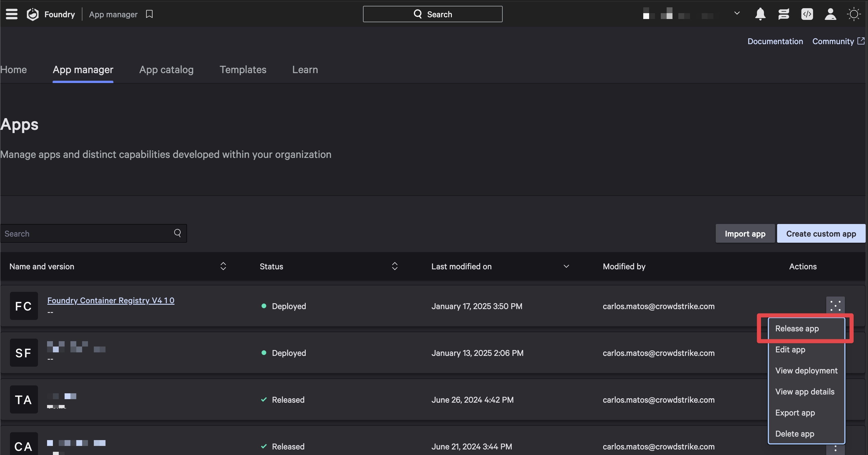This screenshot has height=455, width=868.
Task: Expand the customer account dropdown chevron
Action: pos(737,13)
